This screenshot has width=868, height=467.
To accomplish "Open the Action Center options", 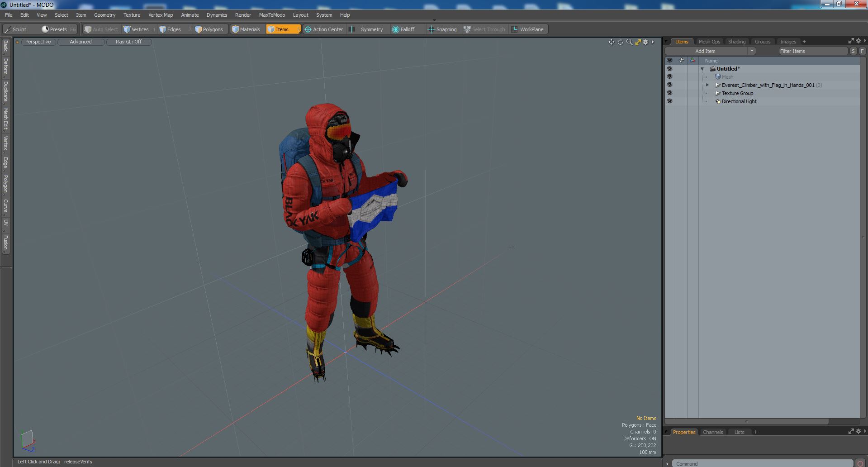I will [325, 29].
